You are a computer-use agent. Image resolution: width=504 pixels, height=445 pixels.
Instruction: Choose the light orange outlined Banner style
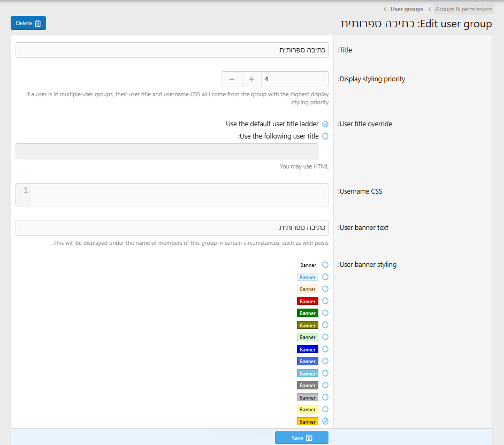pyautogui.click(x=325, y=289)
